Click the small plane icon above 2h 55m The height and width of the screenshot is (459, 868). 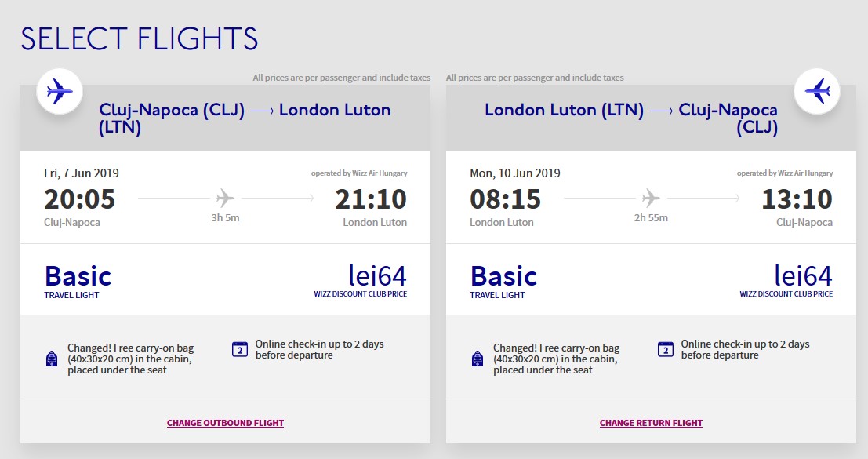point(651,198)
